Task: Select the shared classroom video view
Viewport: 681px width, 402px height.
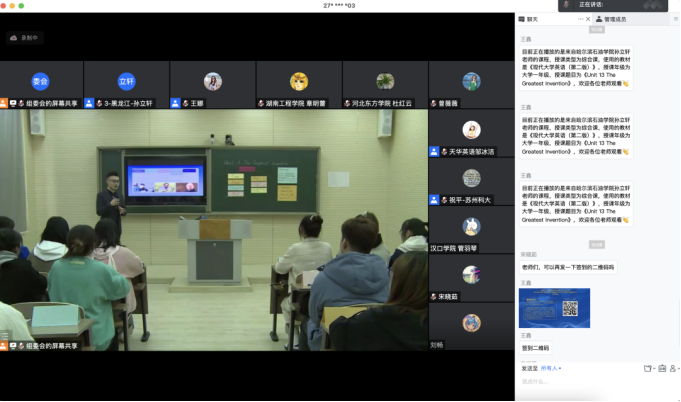Action: pyautogui.click(x=213, y=229)
